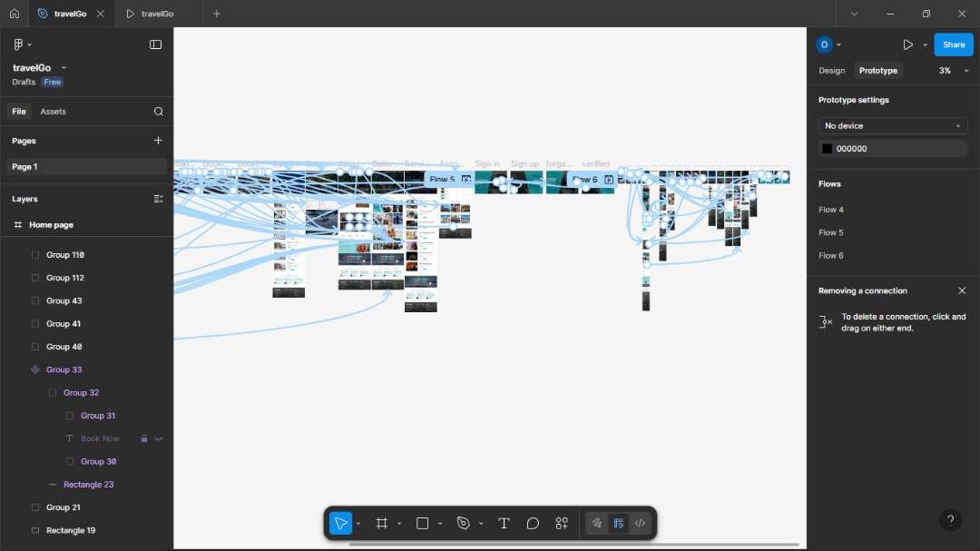The height and width of the screenshot is (551, 980).
Task: Select the Pen tool in bottom toolbar
Action: 463,524
